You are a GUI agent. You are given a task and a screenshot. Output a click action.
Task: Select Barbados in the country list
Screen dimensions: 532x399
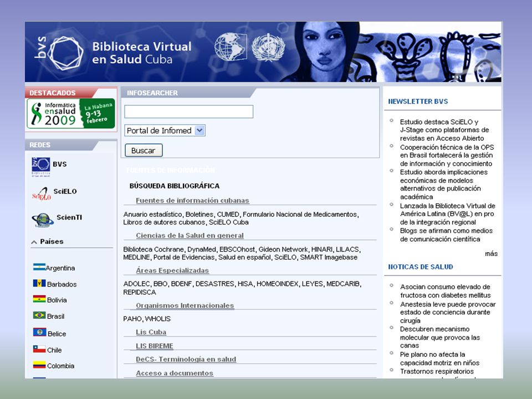[x=62, y=284]
